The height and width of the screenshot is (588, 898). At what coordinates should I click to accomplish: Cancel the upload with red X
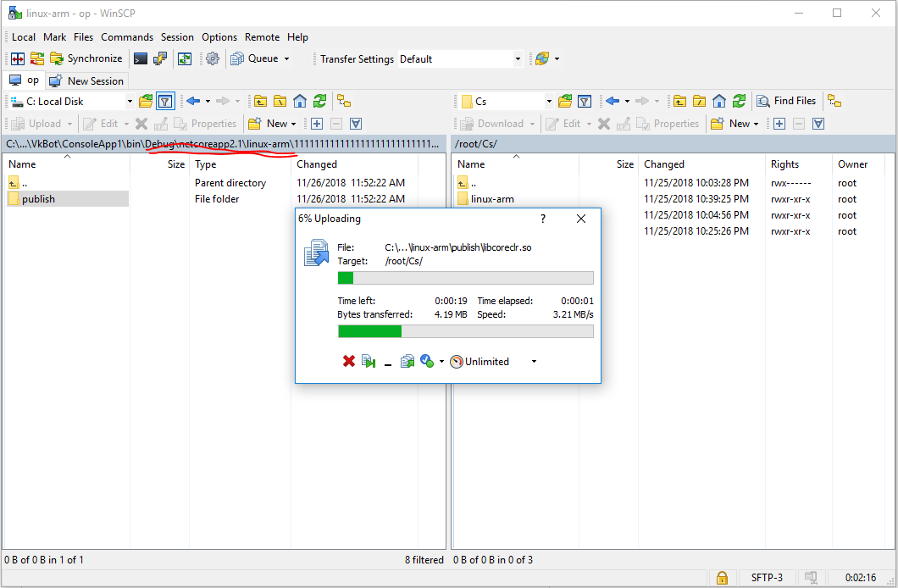tap(349, 361)
